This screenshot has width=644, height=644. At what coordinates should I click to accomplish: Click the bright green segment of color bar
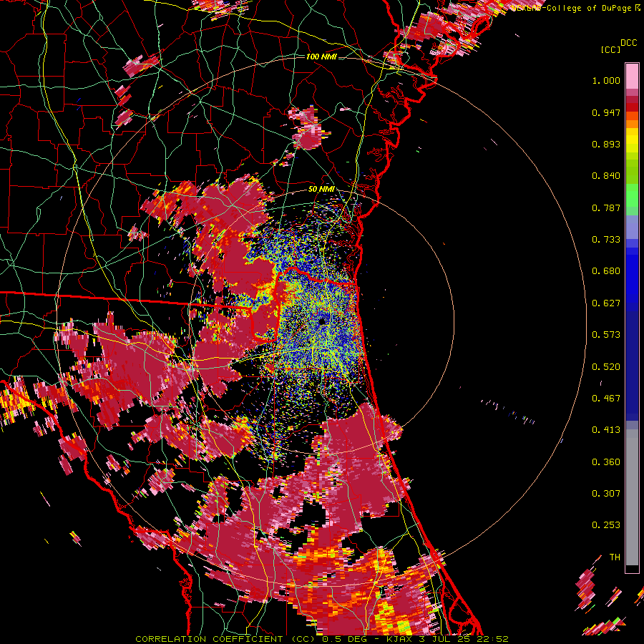pyautogui.click(x=632, y=195)
